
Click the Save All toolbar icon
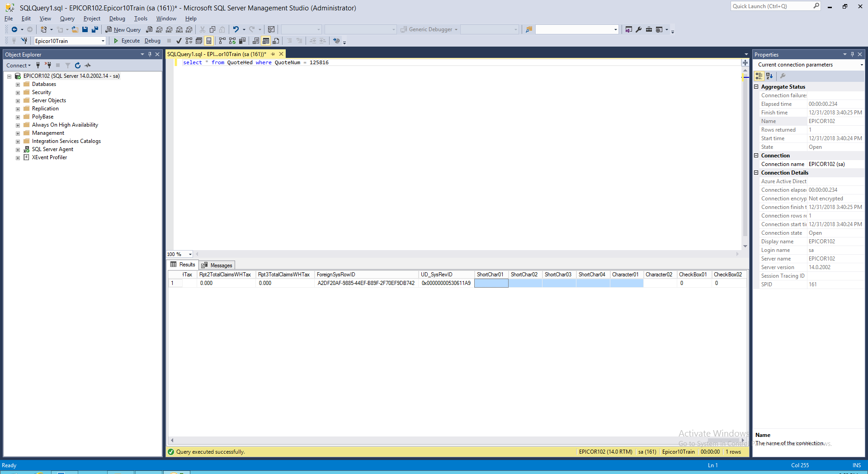click(x=95, y=29)
